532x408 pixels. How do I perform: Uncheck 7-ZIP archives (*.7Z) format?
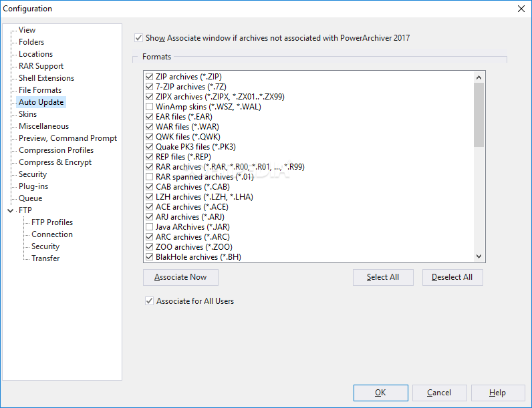pos(149,87)
